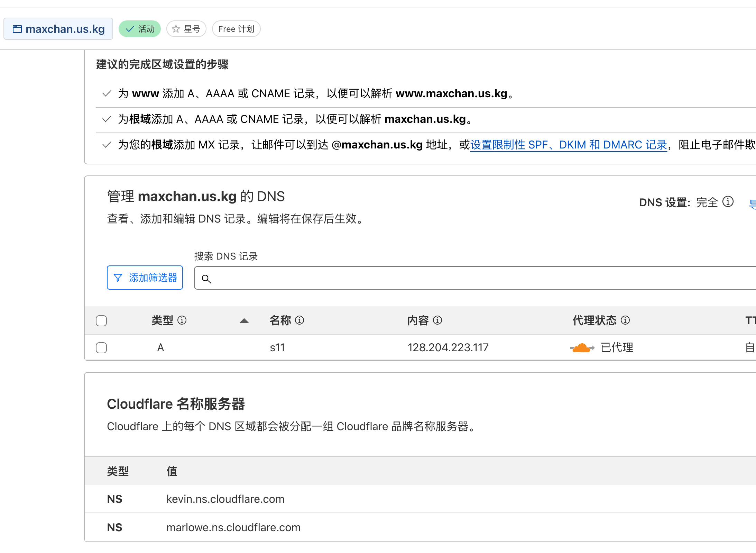Click the star icon in 星号 button
756x553 pixels.
[x=176, y=29]
